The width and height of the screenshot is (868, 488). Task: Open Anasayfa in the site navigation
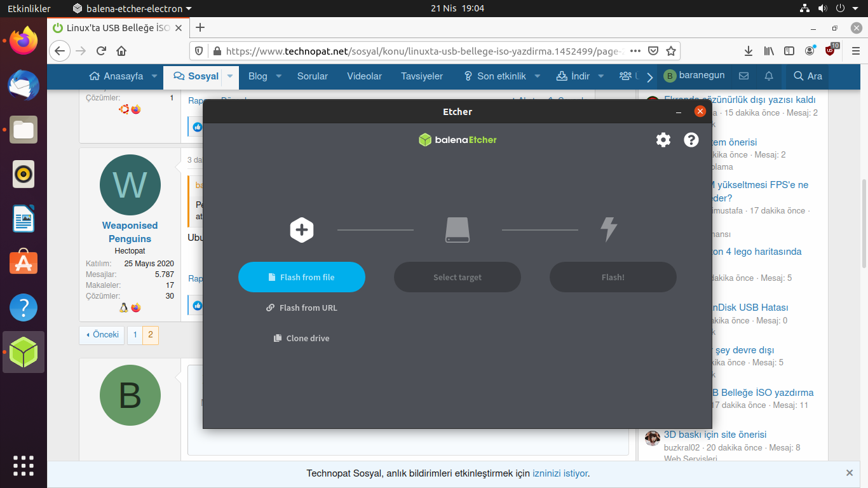tap(116, 76)
